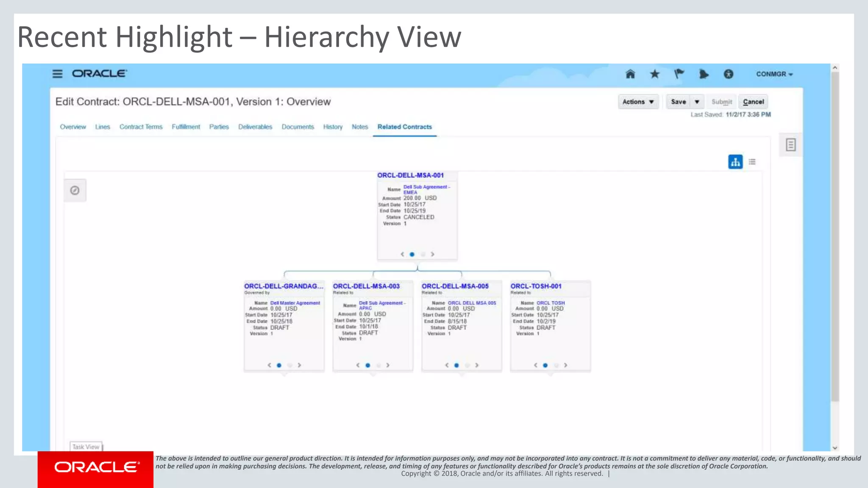This screenshot has height=488, width=868.
Task: Switch to hierarchy view icon
Action: pos(735,162)
